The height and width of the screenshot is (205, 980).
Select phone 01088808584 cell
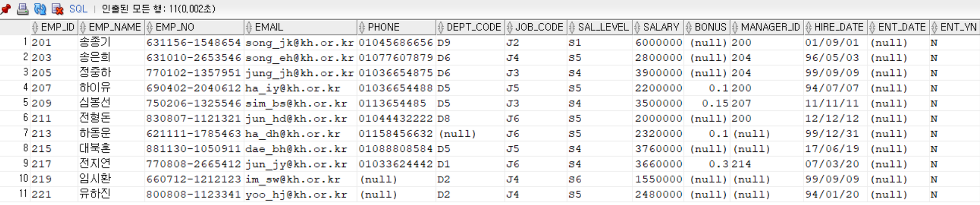[396, 149]
